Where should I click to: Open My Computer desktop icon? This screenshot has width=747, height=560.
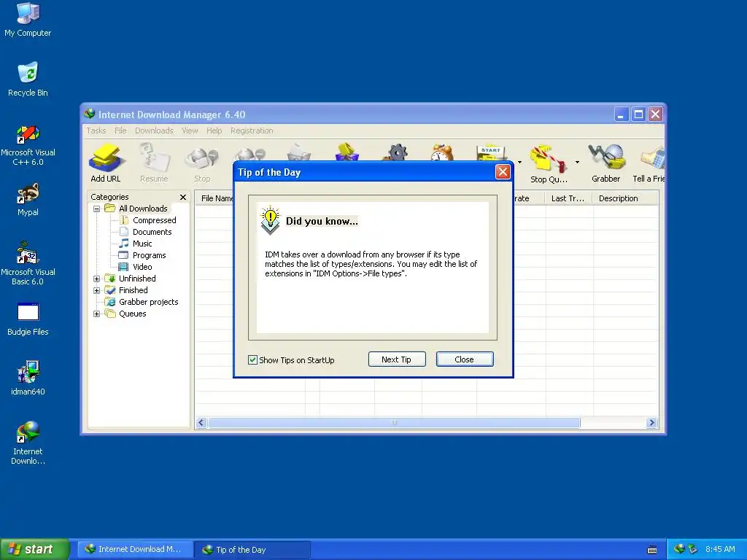pyautogui.click(x=28, y=20)
